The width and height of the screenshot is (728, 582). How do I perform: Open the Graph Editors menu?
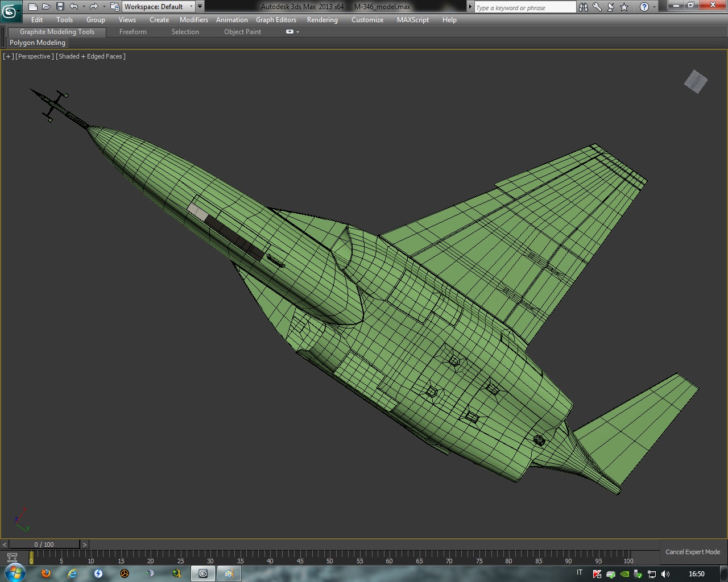pyautogui.click(x=276, y=20)
